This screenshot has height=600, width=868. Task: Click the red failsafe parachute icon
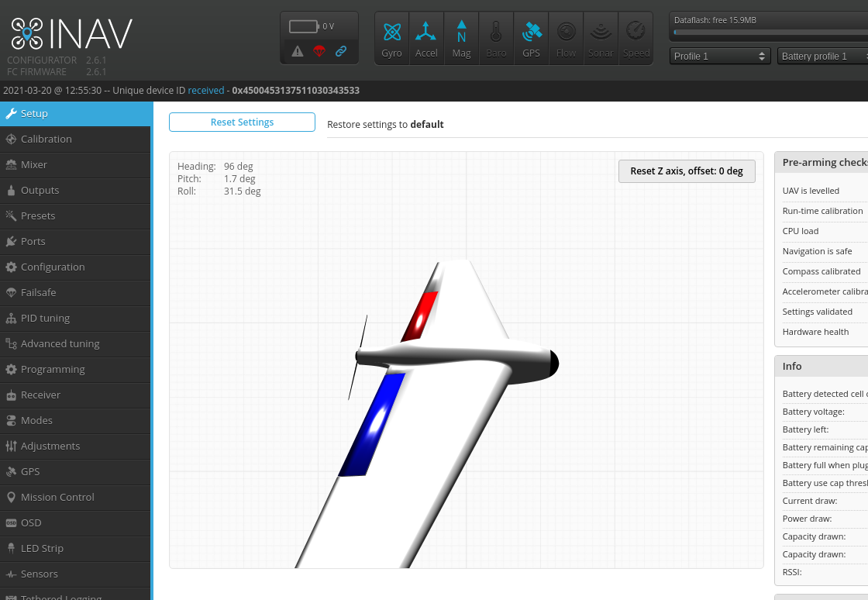(319, 51)
